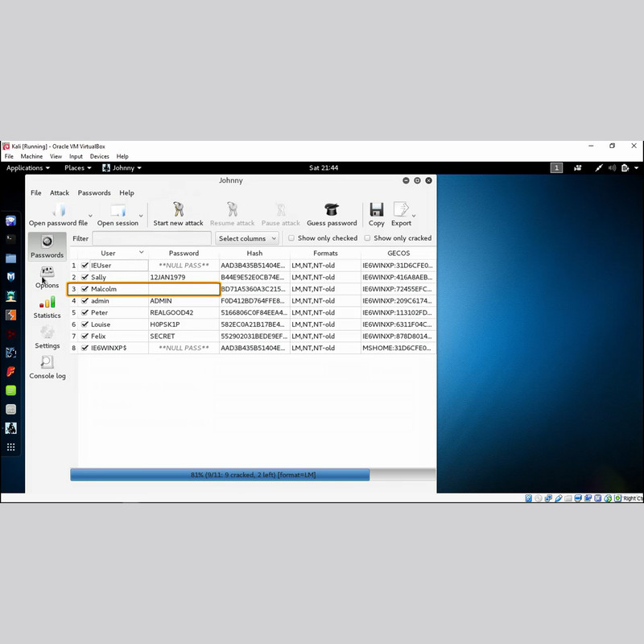
Task: Open Options sidebar panel
Action: [x=47, y=277]
